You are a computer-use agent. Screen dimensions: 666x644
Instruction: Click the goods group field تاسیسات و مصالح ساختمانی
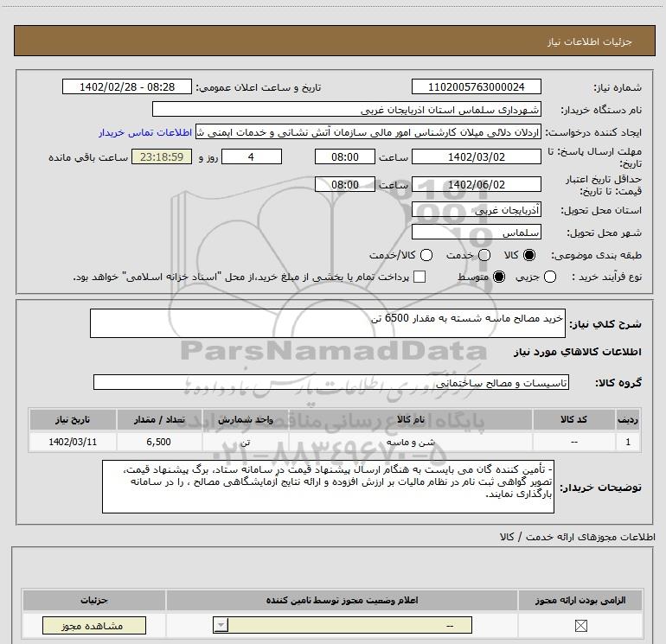pyautogui.click(x=331, y=382)
